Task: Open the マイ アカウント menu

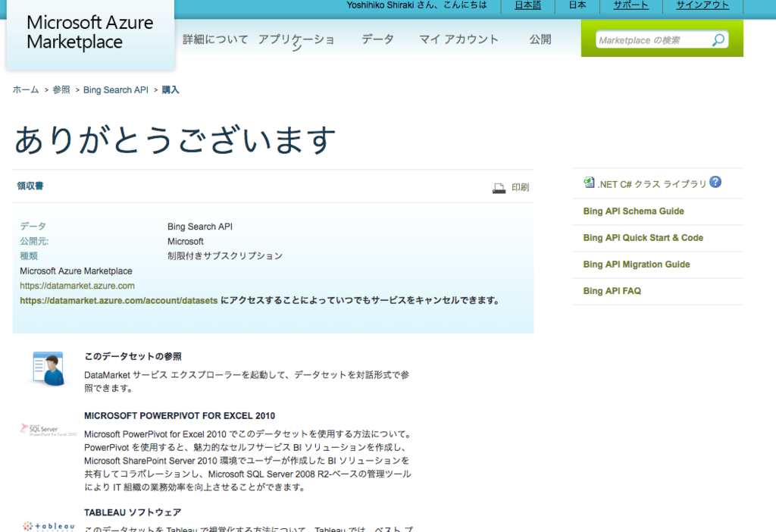Action: point(458,39)
